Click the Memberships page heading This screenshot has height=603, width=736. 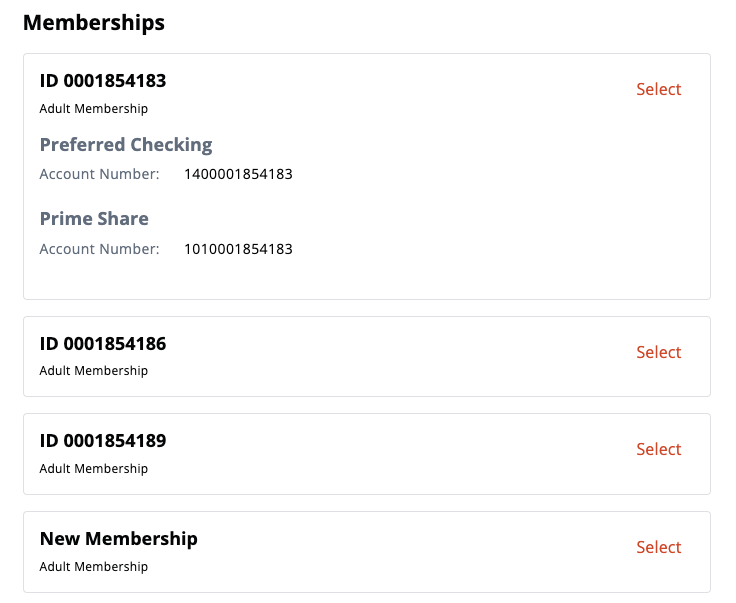point(93,22)
